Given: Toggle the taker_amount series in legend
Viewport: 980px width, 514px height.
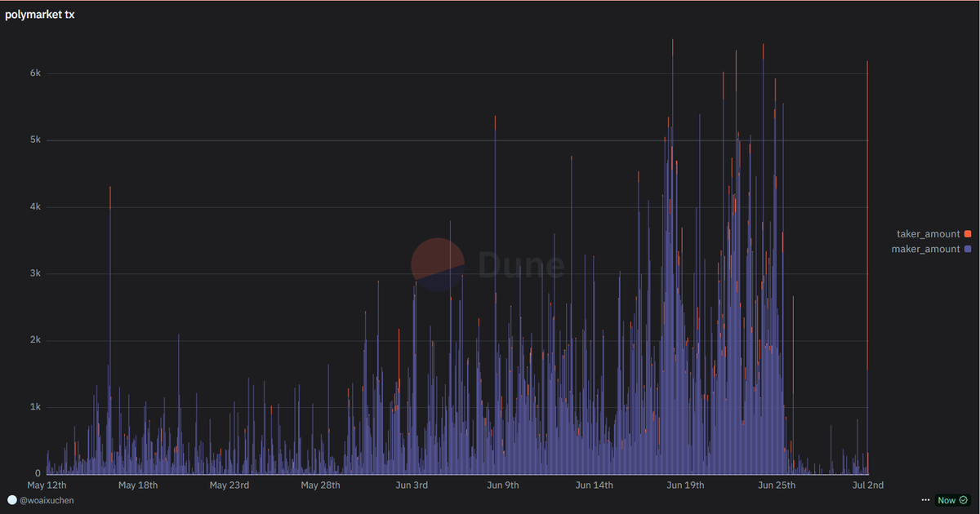Looking at the screenshot, I should (x=933, y=234).
